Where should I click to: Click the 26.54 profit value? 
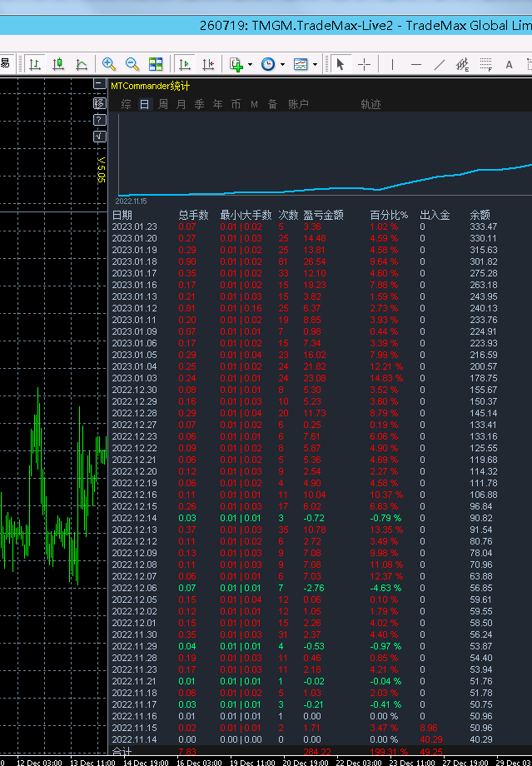coord(314,261)
